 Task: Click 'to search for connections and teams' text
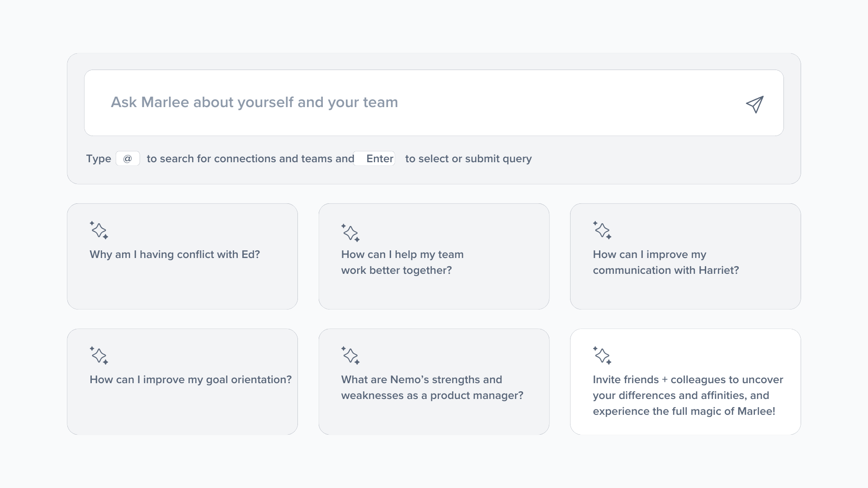click(250, 159)
